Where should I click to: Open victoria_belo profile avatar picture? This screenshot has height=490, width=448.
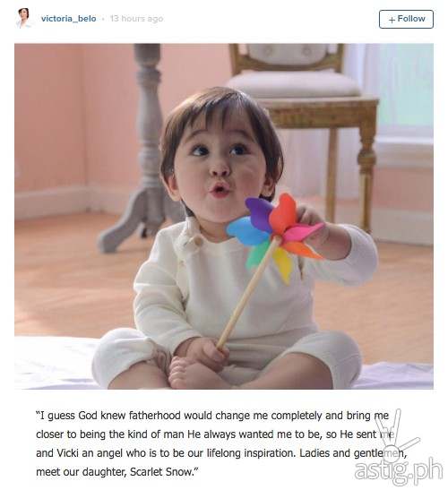click(x=24, y=18)
